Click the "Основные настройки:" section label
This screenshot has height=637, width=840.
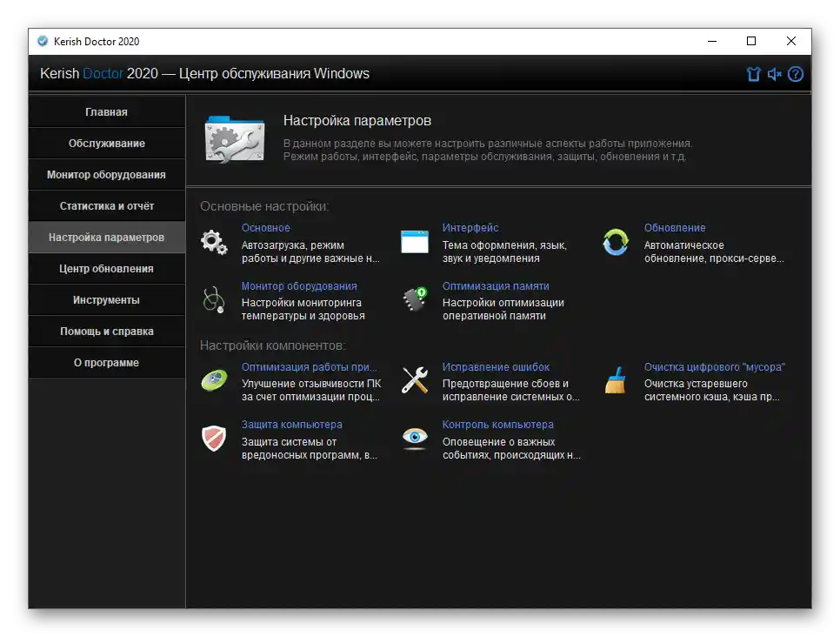(x=264, y=206)
